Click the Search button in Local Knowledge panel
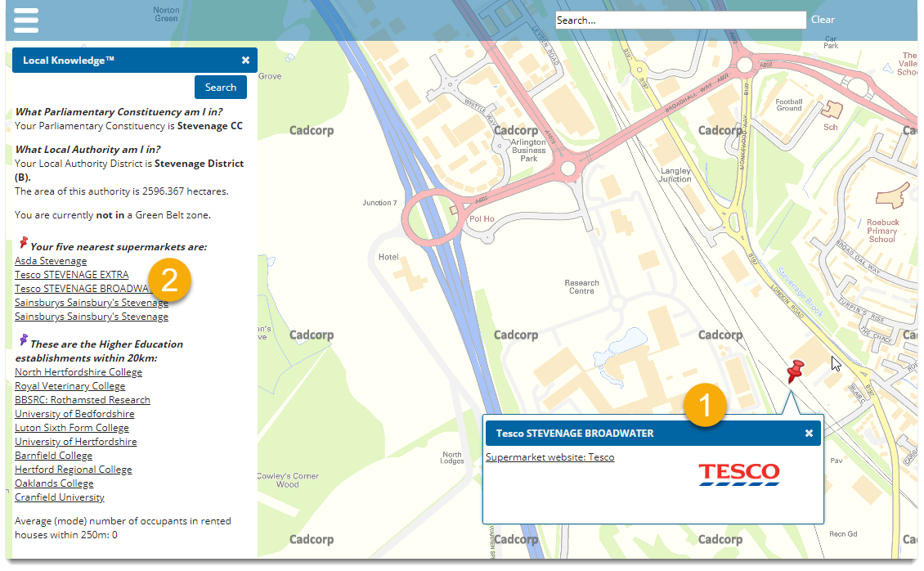Image resolution: width=924 pixels, height=571 pixels. [221, 88]
